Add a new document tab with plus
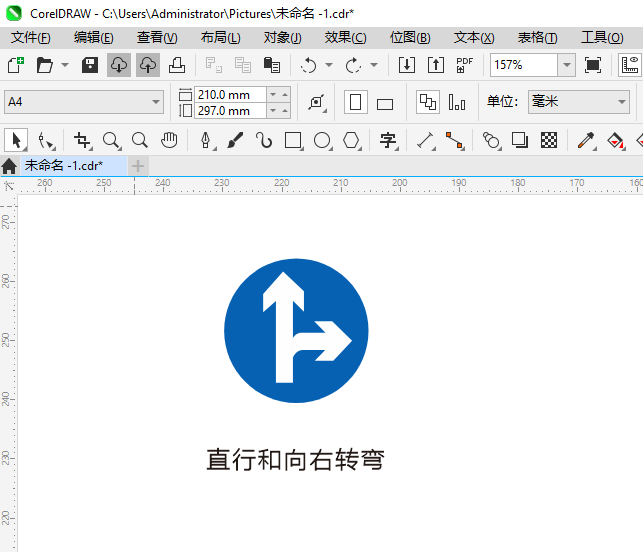Viewport: 643px width, 552px height. coord(138,166)
